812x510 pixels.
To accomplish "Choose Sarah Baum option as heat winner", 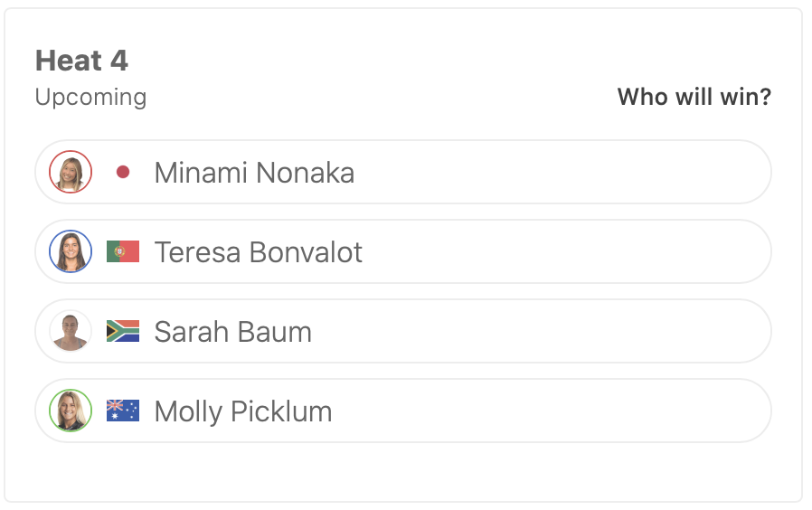I will coord(561,331).
